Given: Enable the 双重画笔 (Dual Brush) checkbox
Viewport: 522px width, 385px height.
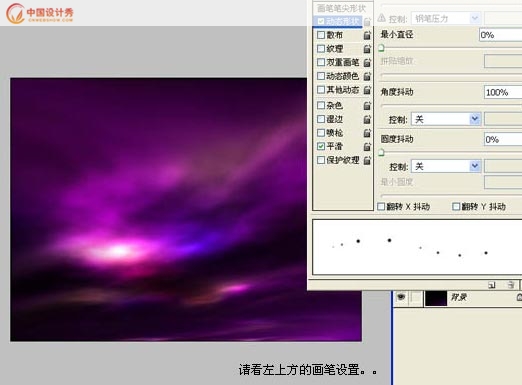Looking at the screenshot, I should [x=321, y=62].
